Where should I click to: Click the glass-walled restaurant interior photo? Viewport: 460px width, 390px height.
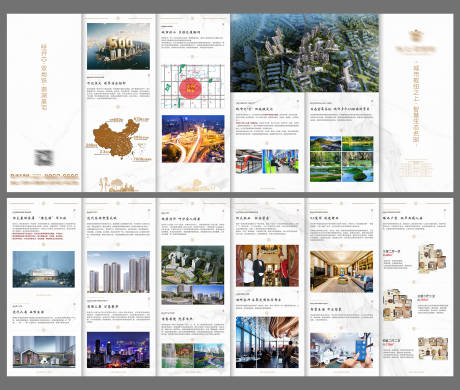point(267,342)
